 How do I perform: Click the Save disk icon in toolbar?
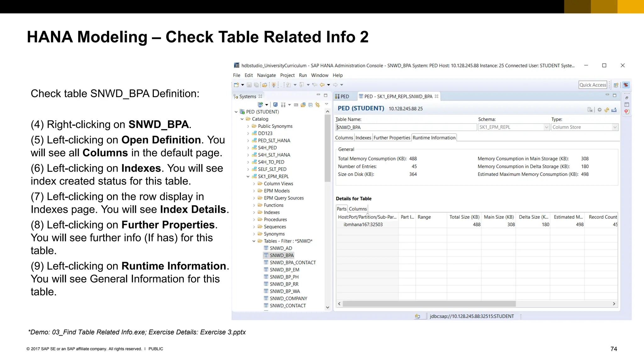[x=249, y=85]
